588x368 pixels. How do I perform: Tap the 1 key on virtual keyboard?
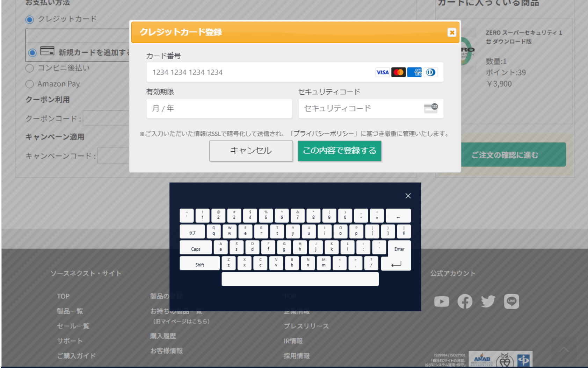pyautogui.click(x=202, y=216)
